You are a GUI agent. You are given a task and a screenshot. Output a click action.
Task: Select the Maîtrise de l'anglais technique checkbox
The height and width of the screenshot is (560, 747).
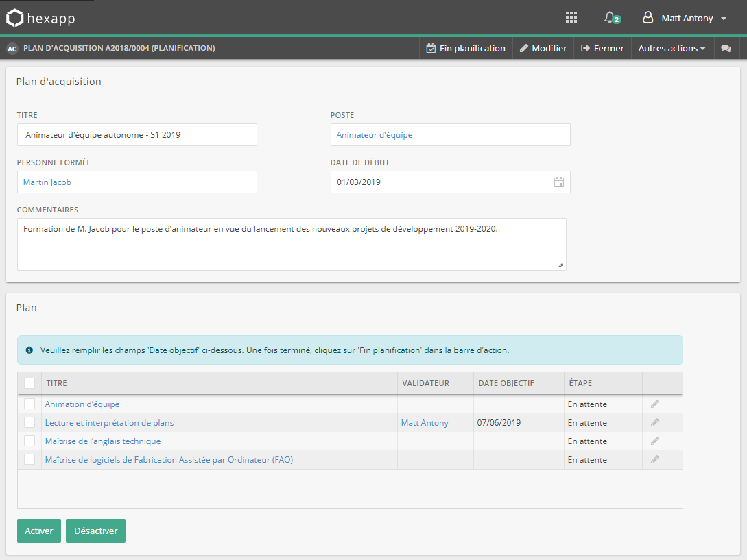coord(29,441)
